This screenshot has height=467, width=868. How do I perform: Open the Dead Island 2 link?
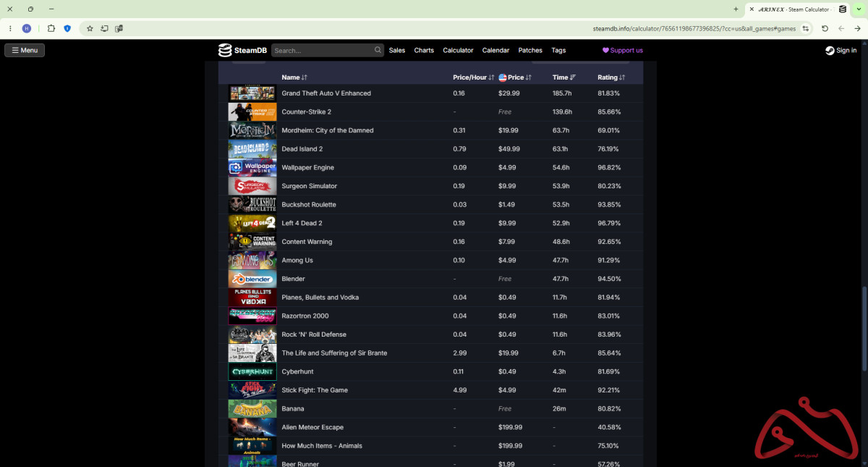302,149
